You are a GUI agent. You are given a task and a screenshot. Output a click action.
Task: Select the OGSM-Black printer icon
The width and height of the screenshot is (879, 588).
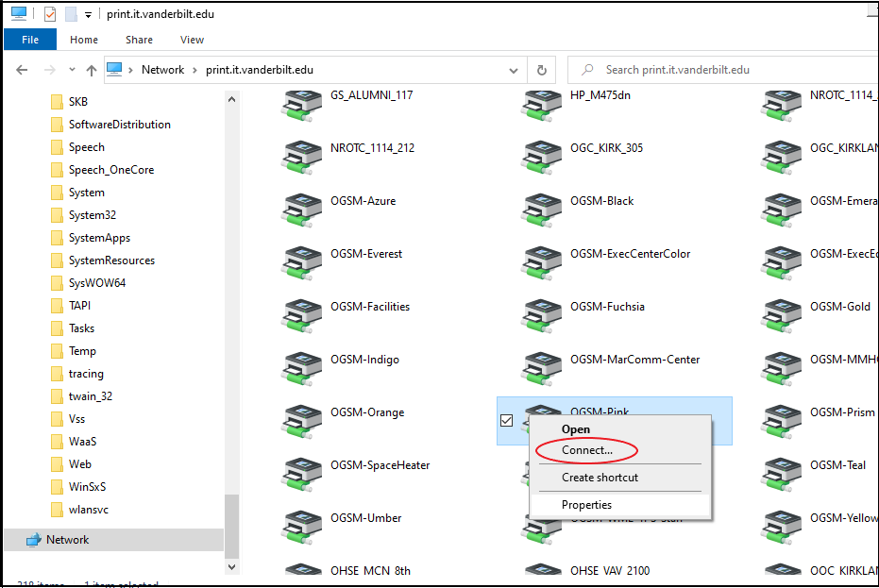coord(542,210)
